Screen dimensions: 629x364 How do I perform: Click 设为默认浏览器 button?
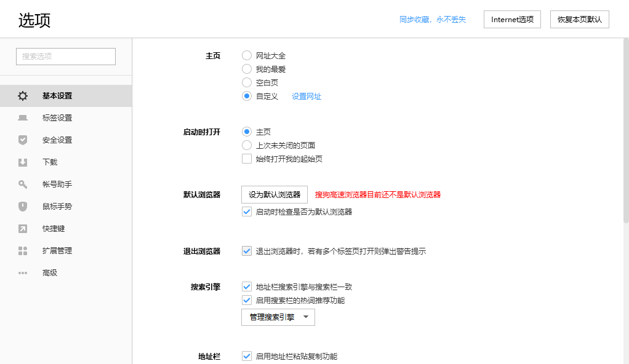[274, 194]
